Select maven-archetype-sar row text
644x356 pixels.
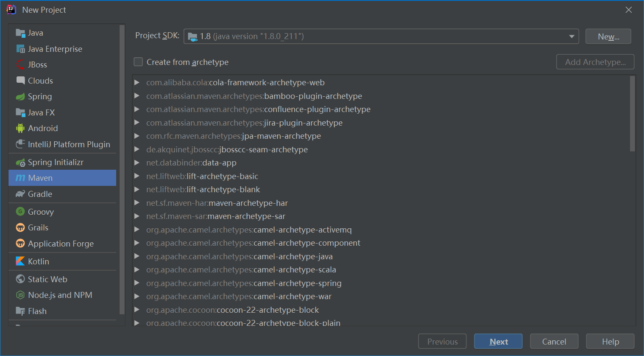tap(216, 216)
